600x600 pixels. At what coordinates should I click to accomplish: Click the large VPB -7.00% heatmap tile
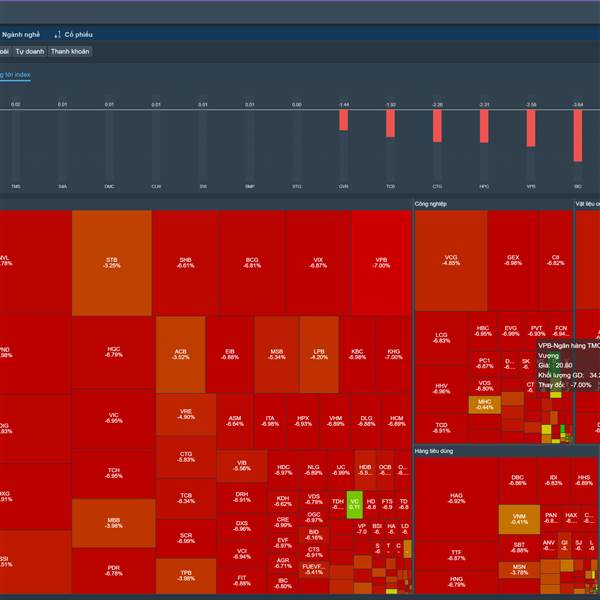click(x=382, y=263)
